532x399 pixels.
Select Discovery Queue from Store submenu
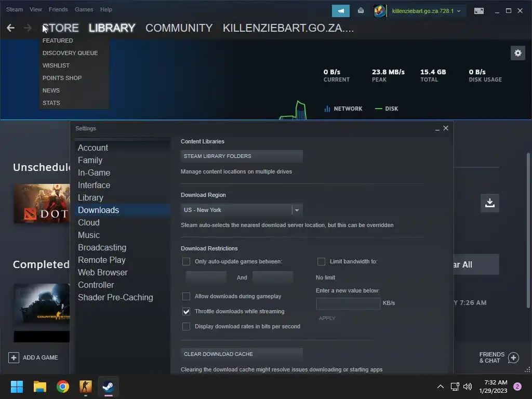coord(70,53)
